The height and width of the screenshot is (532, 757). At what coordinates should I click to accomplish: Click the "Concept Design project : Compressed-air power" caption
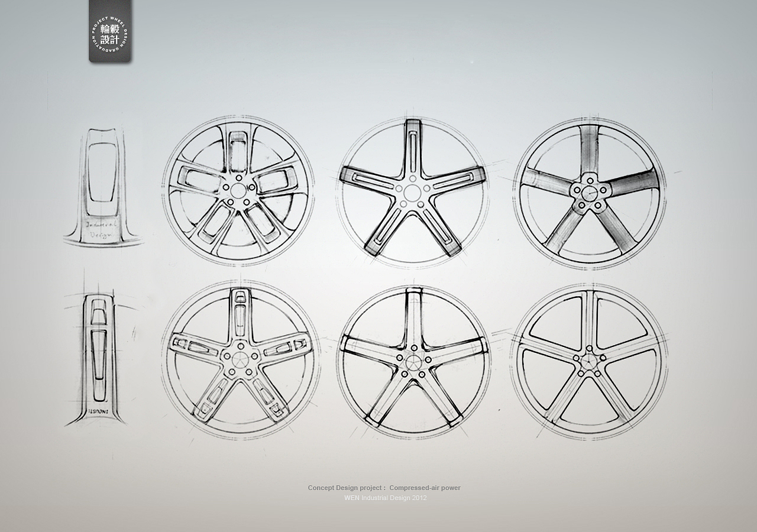(384, 488)
